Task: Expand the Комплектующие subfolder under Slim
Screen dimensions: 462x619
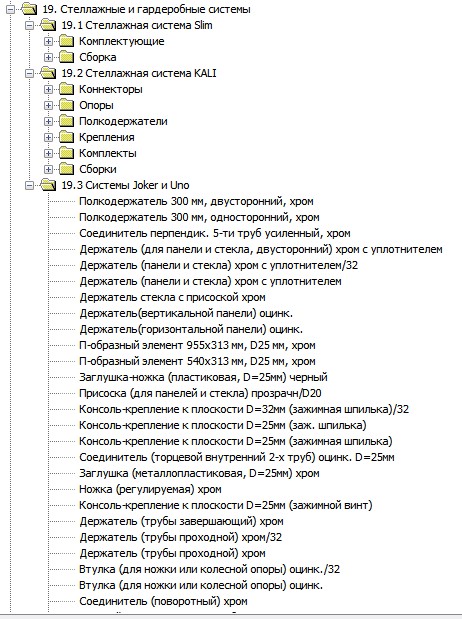Action: pos(48,41)
